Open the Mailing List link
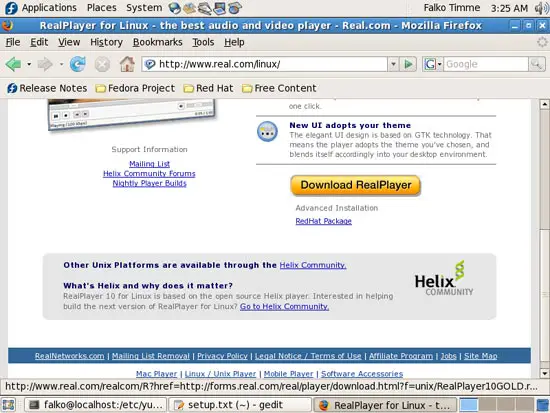 149,164
